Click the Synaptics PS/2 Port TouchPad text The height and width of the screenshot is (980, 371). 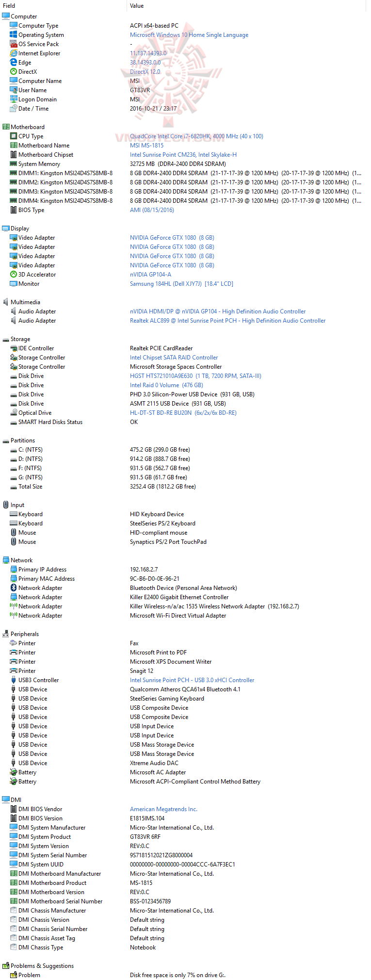[x=168, y=542]
